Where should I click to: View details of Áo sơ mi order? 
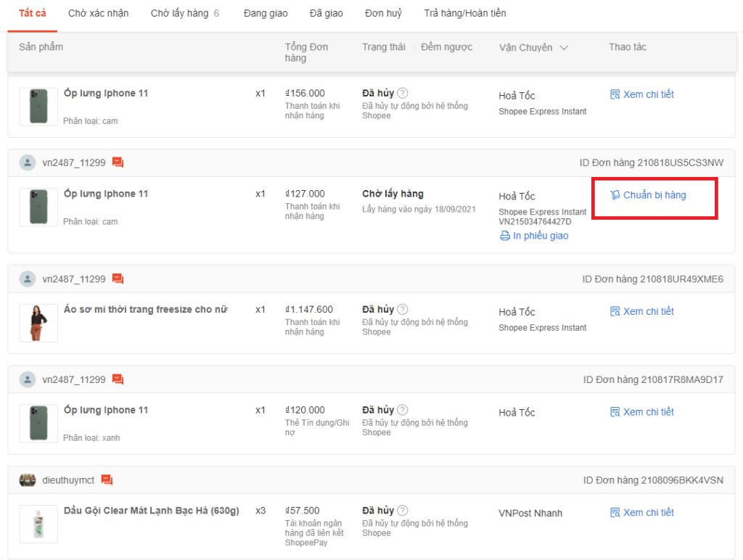pos(642,311)
